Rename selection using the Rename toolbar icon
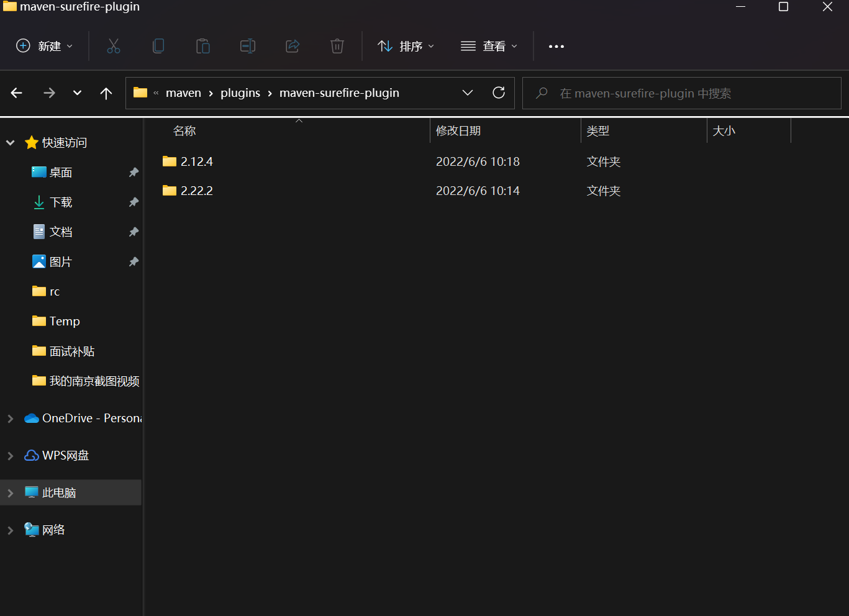Viewport: 849px width, 616px height. [x=248, y=45]
